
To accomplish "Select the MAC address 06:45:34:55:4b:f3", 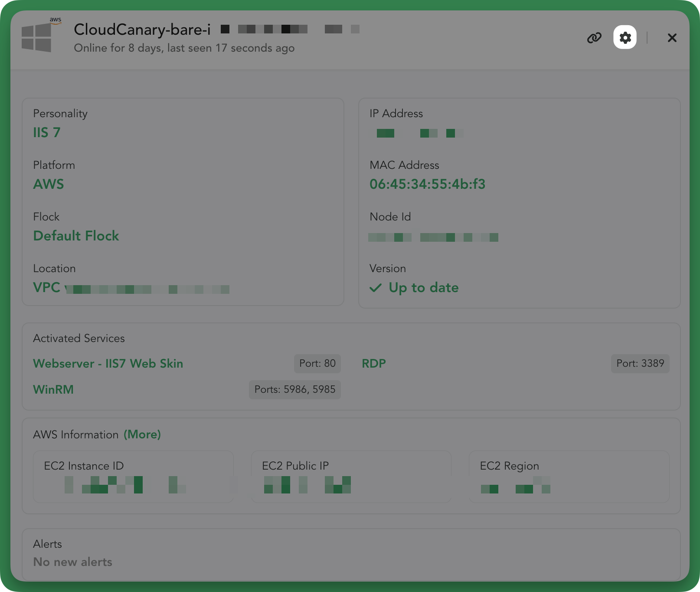I will pyautogui.click(x=428, y=184).
